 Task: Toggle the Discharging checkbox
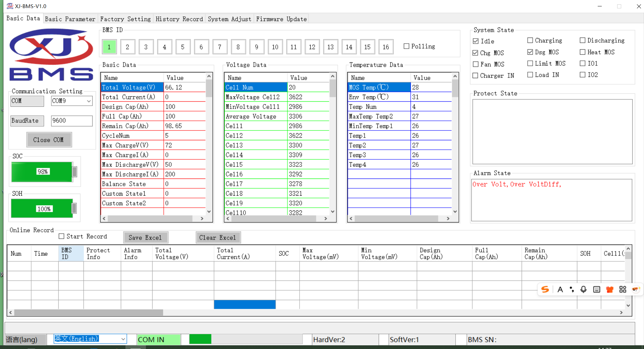click(583, 40)
